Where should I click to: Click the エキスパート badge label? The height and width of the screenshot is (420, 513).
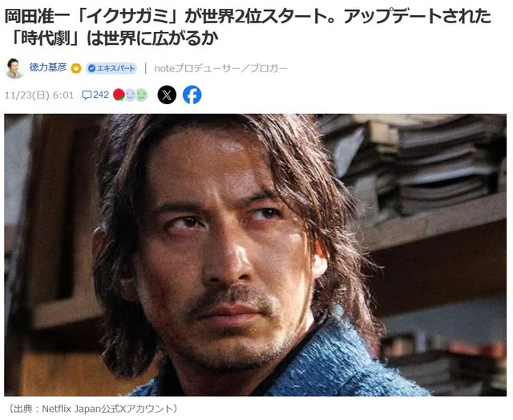(x=115, y=68)
